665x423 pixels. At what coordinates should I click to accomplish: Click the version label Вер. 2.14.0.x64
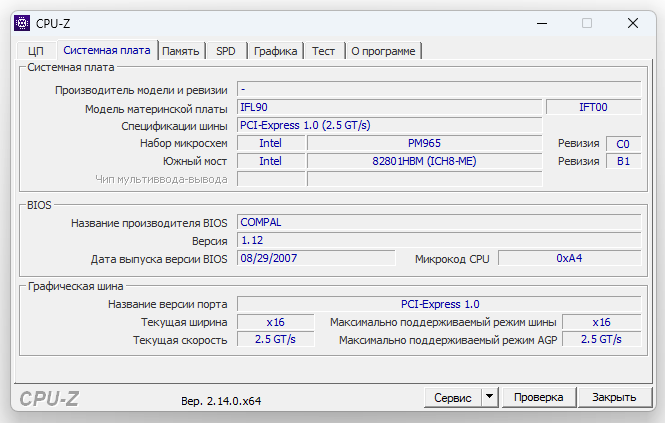pos(221,401)
